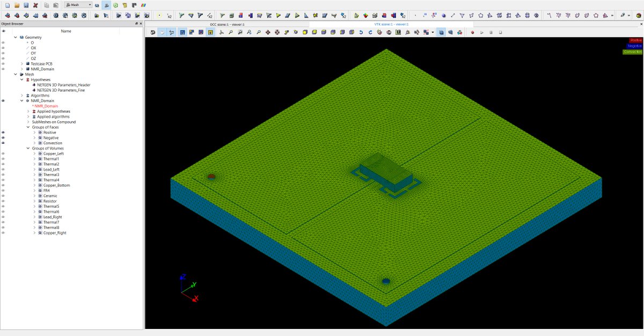The width and height of the screenshot is (644, 336).
Task: Click the Save document icon
Action: pos(26,5)
